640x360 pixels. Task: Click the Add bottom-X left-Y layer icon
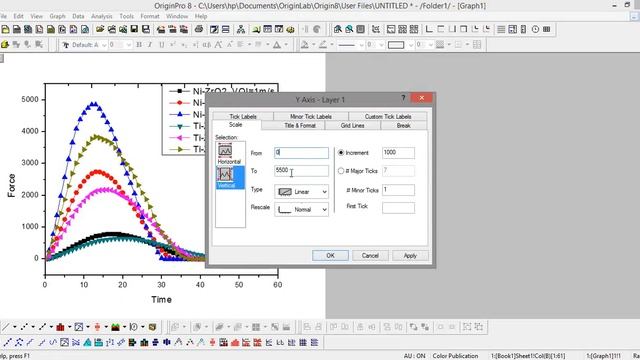[429, 29]
